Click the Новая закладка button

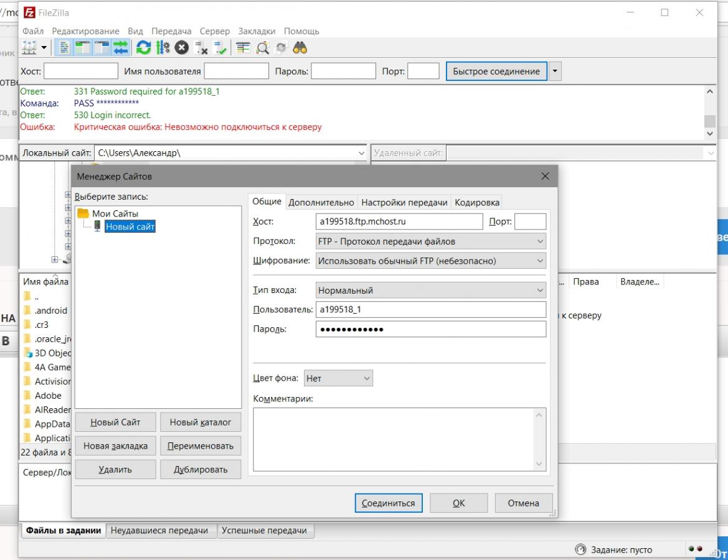click(x=115, y=446)
